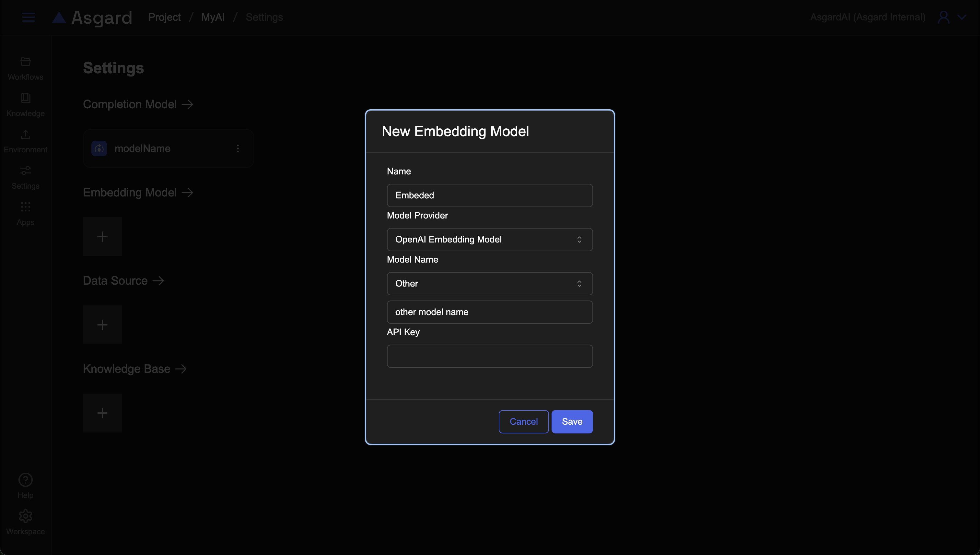The image size is (980, 555).
Task: Open the Apps grid icon
Action: click(x=26, y=213)
